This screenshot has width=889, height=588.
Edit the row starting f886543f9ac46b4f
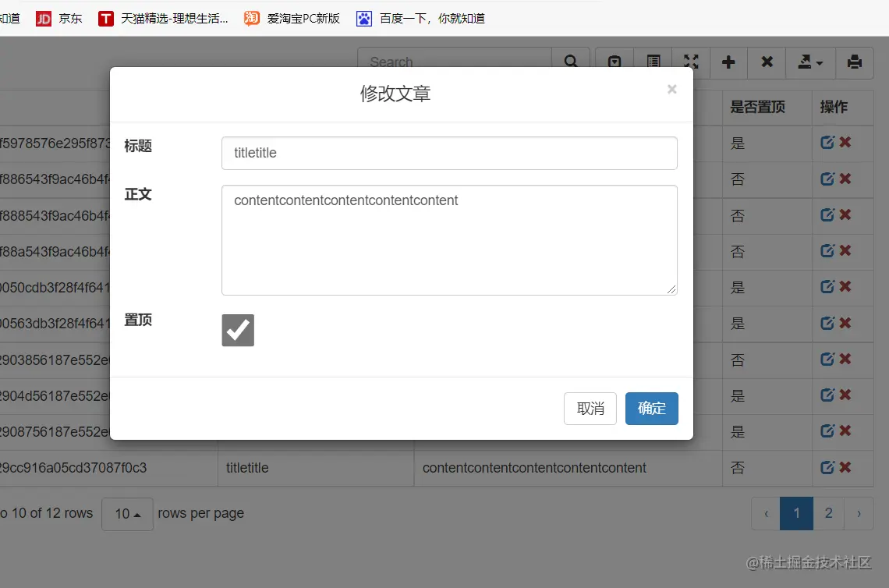click(x=827, y=179)
